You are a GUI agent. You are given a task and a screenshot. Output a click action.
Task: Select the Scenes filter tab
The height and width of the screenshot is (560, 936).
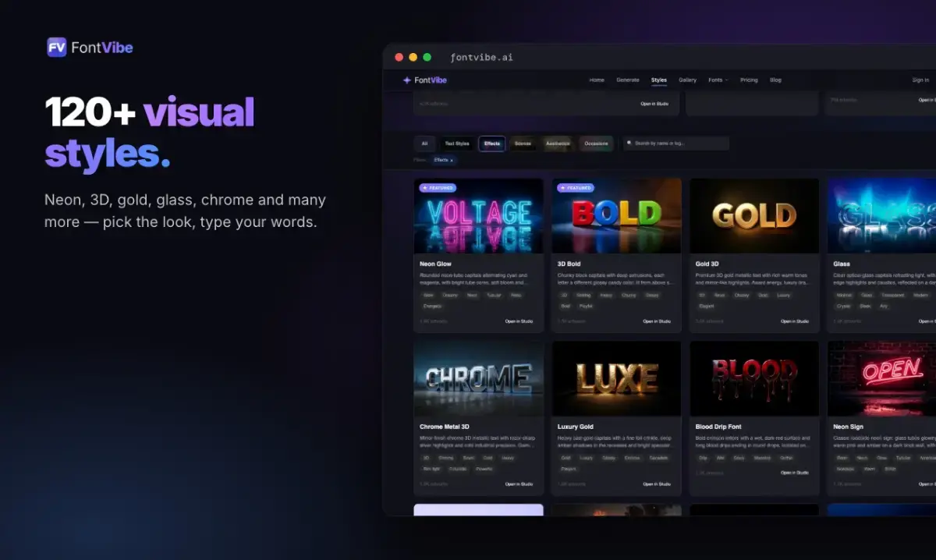pyautogui.click(x=523, y=144)
